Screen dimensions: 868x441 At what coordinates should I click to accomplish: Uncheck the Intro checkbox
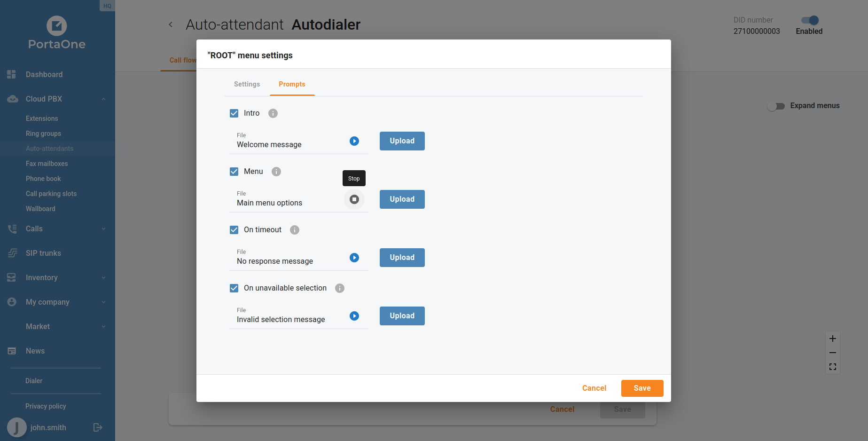coord(234,113)
